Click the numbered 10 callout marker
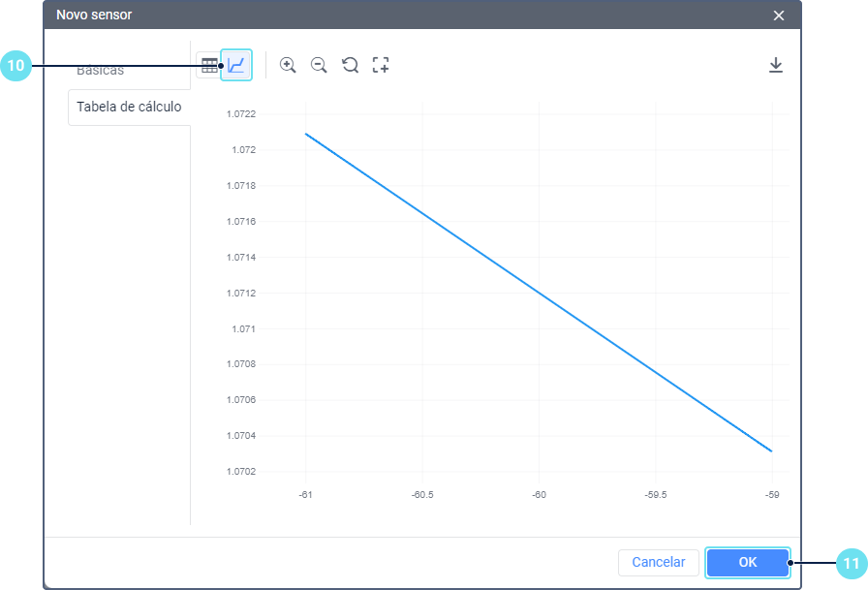The width and height of the screenshot is (868, 590). pos(15,65)
